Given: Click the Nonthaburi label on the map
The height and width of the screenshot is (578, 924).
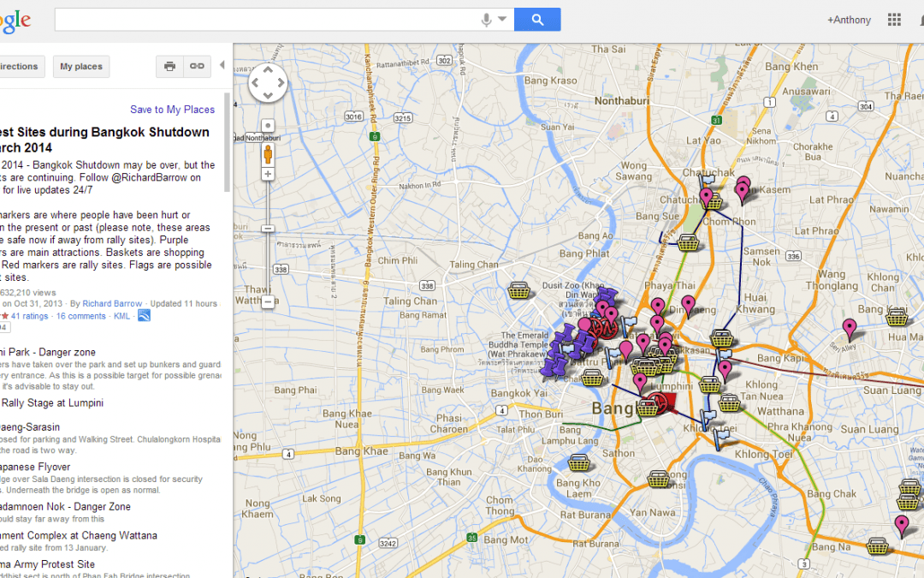Looking at the screenshot, I should pos(622,101).
